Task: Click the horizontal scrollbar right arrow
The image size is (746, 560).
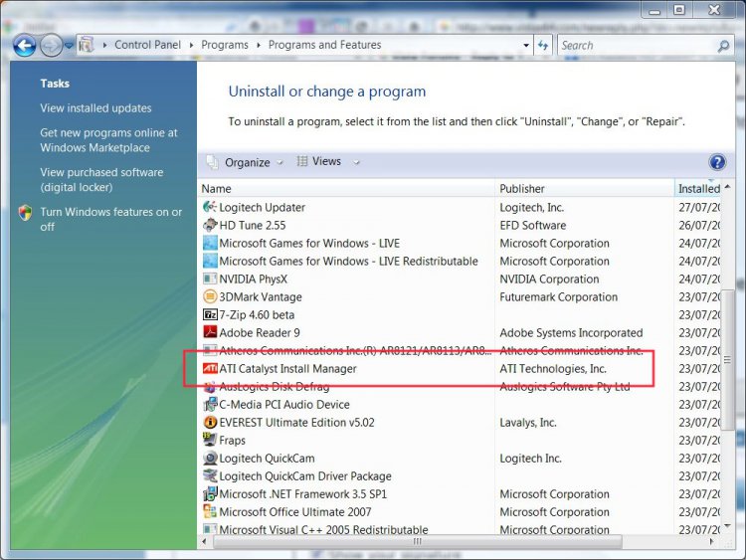Action: [x=712, y=541]
